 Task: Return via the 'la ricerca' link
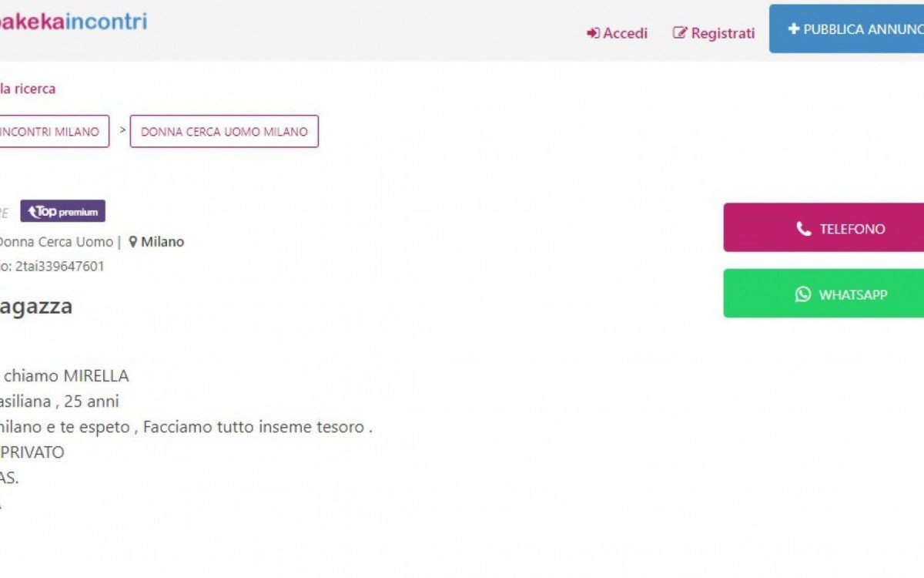(28, 89)
